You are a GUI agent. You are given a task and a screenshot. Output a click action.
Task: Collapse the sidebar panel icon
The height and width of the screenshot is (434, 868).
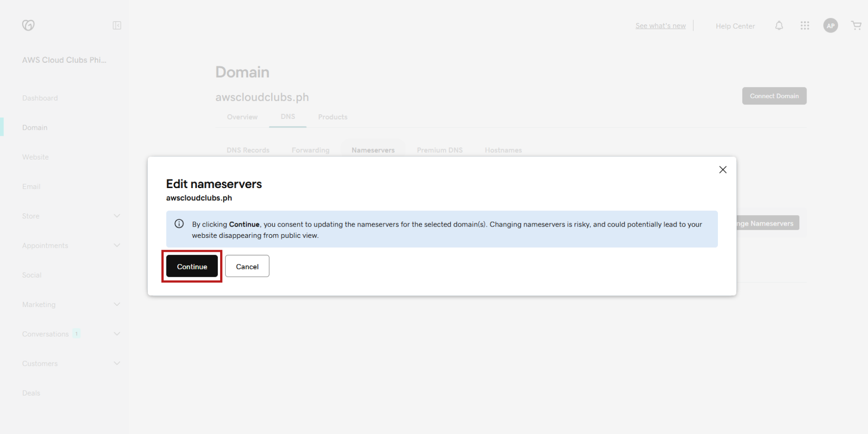(117, 25)
